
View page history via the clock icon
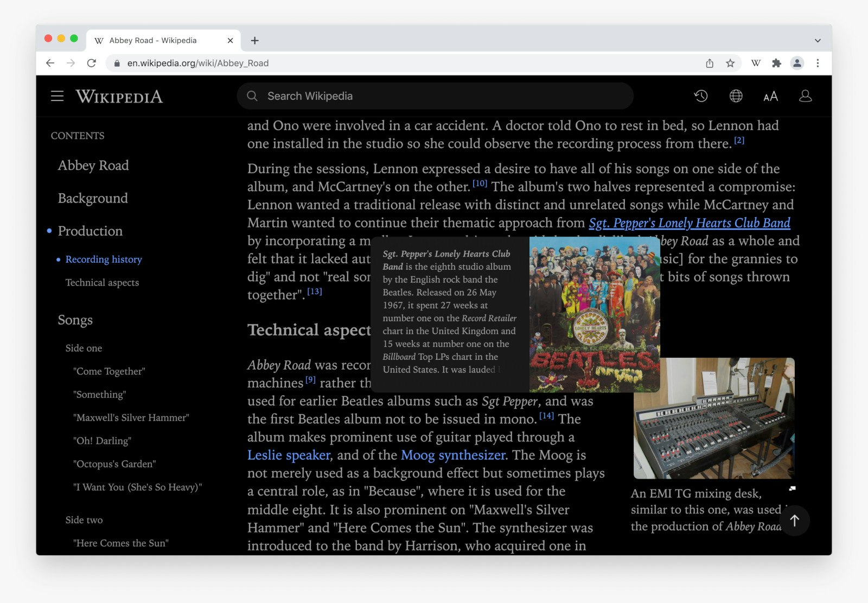tap(701, 96)
